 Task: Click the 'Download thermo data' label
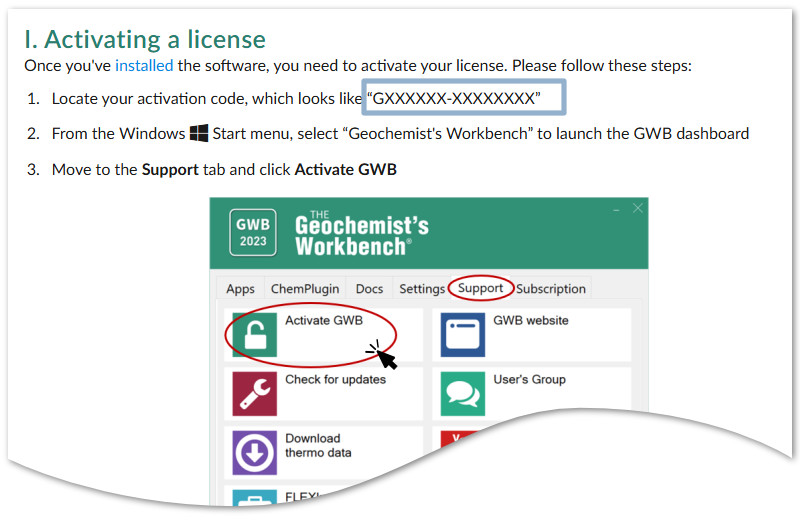pyautogui.click(x=318, y=445)
